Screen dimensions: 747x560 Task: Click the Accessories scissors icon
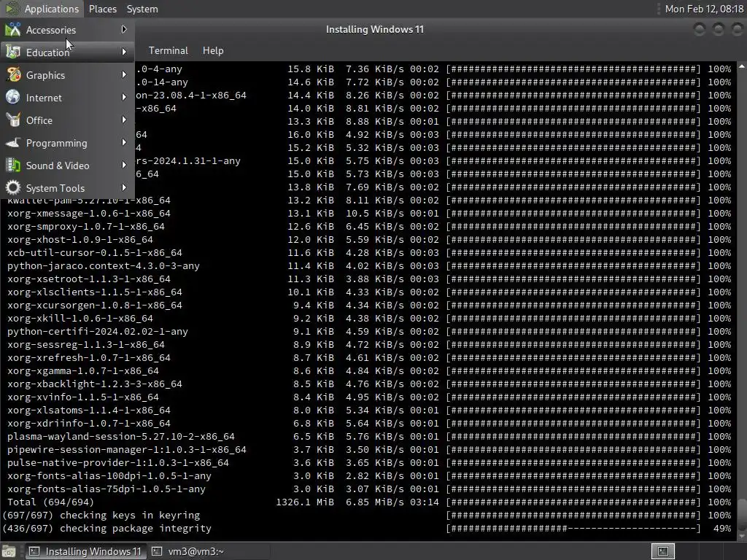13,29
